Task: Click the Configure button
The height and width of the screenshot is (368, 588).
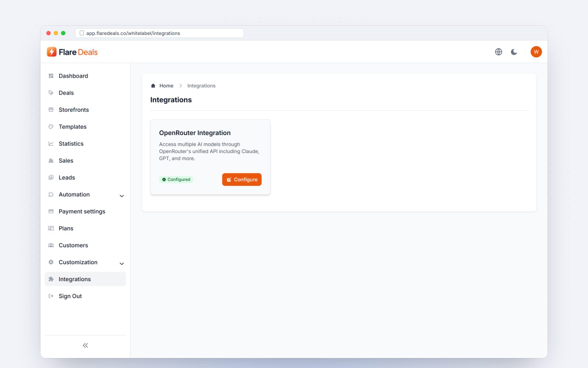Action: click(242, 180)
